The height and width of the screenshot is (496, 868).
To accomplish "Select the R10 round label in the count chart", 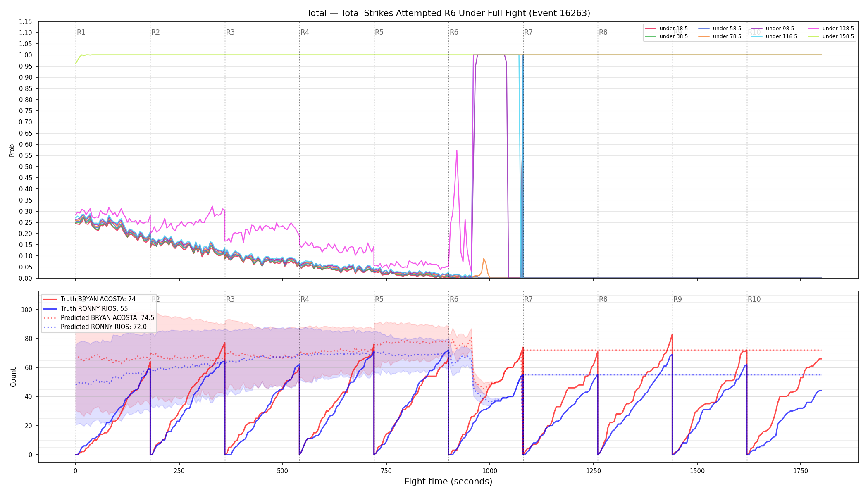I will tap(754, 299).
